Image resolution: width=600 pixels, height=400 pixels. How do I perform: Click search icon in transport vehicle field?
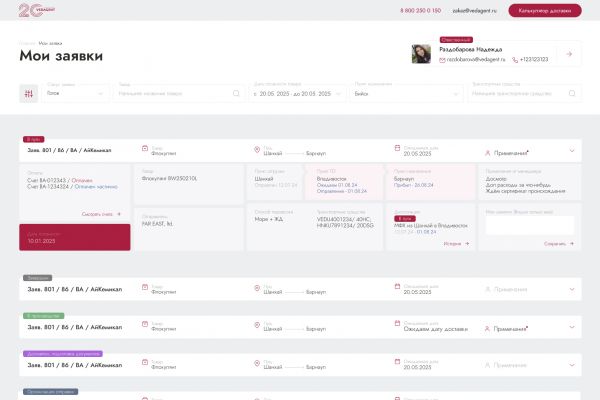pyautogui.click(x=572, y=93)
